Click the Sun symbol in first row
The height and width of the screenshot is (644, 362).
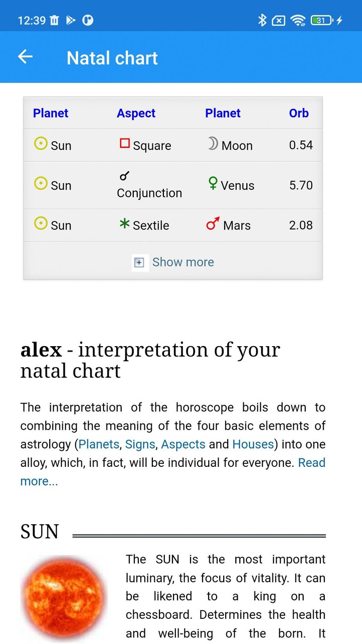40,145
